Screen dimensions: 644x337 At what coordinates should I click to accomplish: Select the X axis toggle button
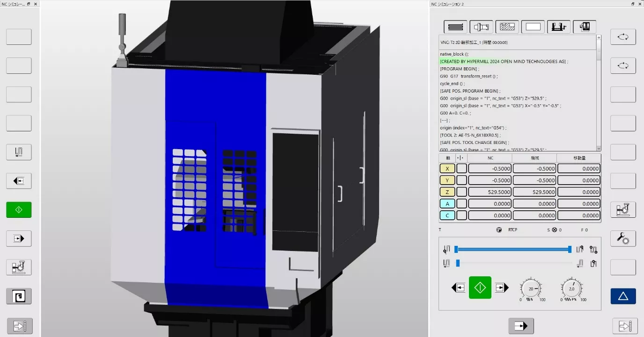coord(447,168)
